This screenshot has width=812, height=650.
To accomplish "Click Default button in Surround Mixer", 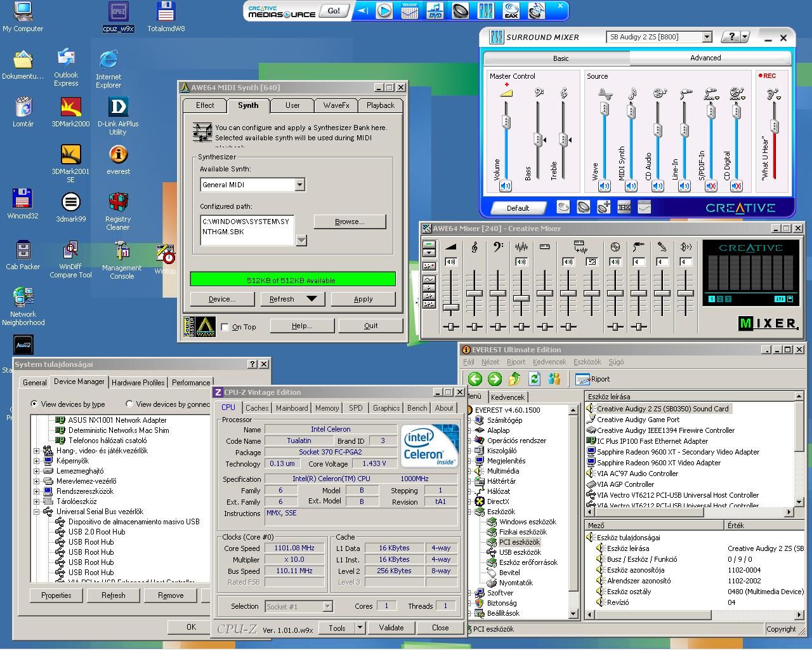I will coord(518,208).
